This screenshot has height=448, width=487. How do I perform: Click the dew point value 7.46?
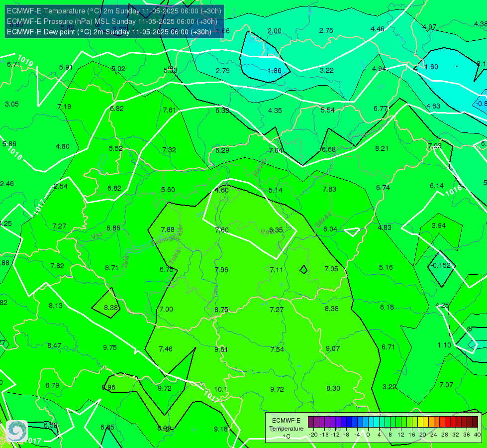point(166,349)
